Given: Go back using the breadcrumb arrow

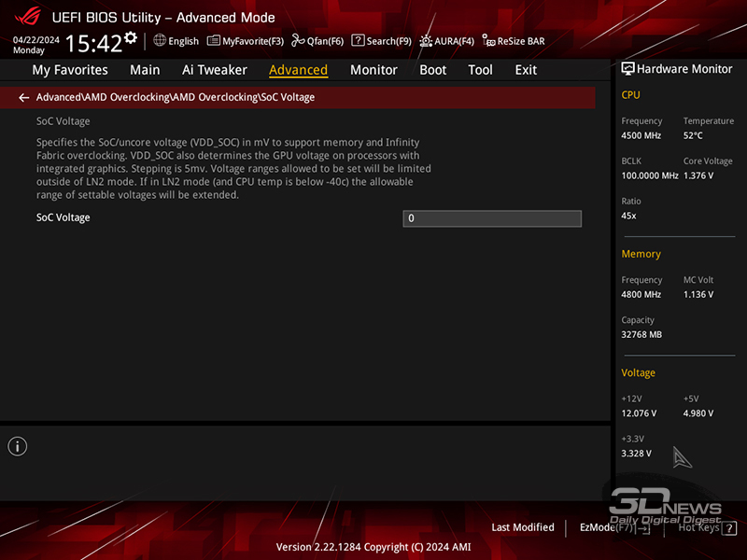Looking at the screenshot, I should click(24, 98).
